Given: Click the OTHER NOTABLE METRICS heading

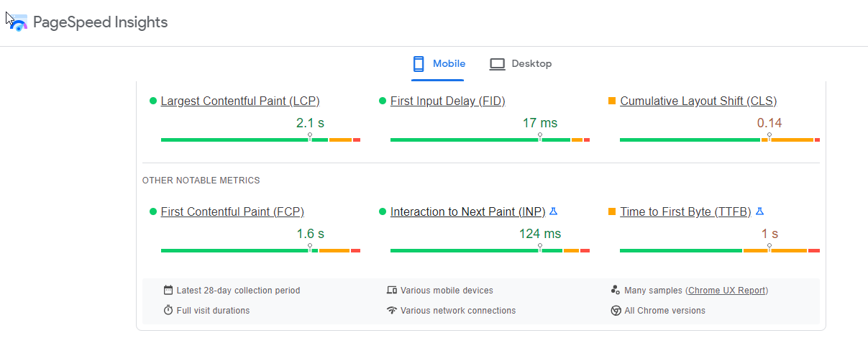Looking at the screenshot, I should pyautogui.click(x=201, y=181).
